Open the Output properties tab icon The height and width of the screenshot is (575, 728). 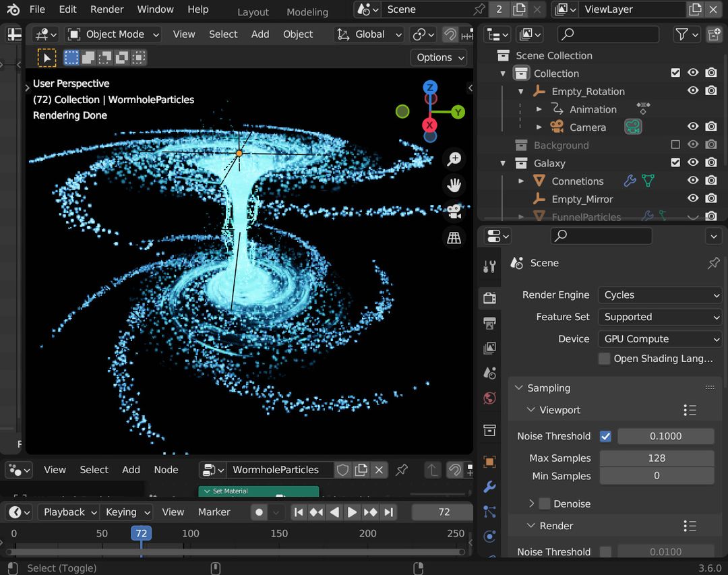[490, 323]
